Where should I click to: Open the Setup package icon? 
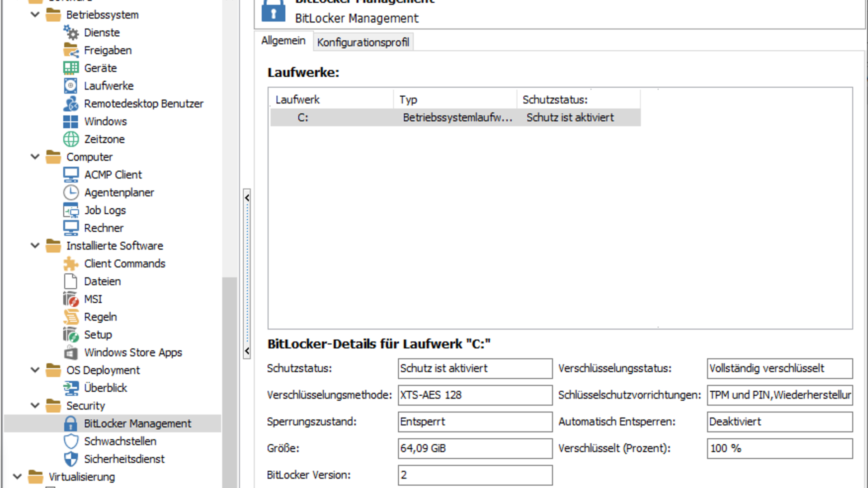pos(71,334)
